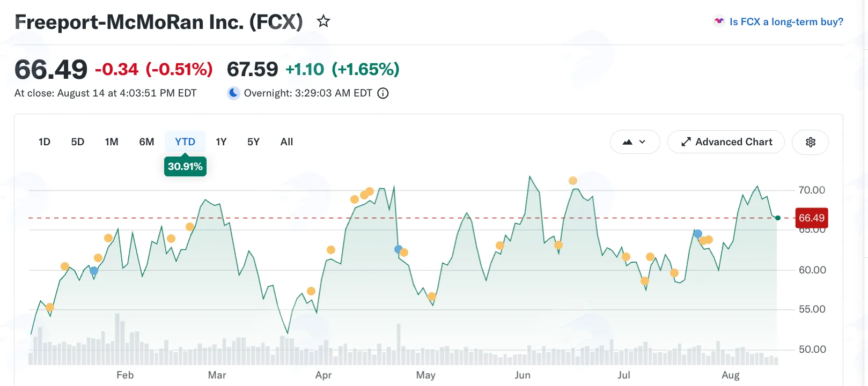Expand the chart type dropdown chevron
This screenshot has height=386, width=868.
point(642,142)
